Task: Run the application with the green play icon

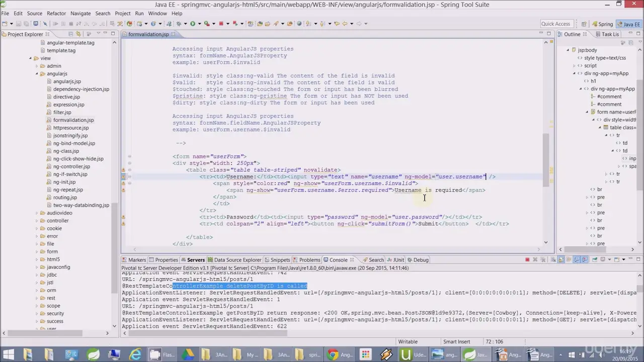Action: (x=193, y=24)
